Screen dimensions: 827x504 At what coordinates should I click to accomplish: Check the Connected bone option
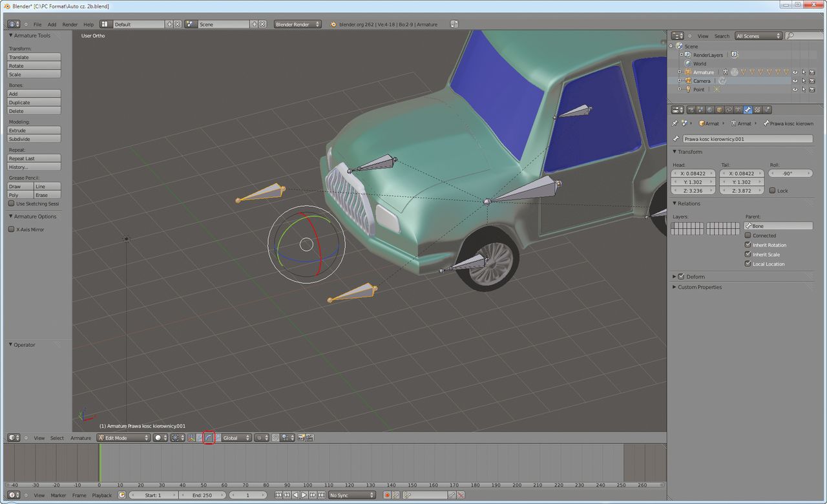click(x=748, y=235)
